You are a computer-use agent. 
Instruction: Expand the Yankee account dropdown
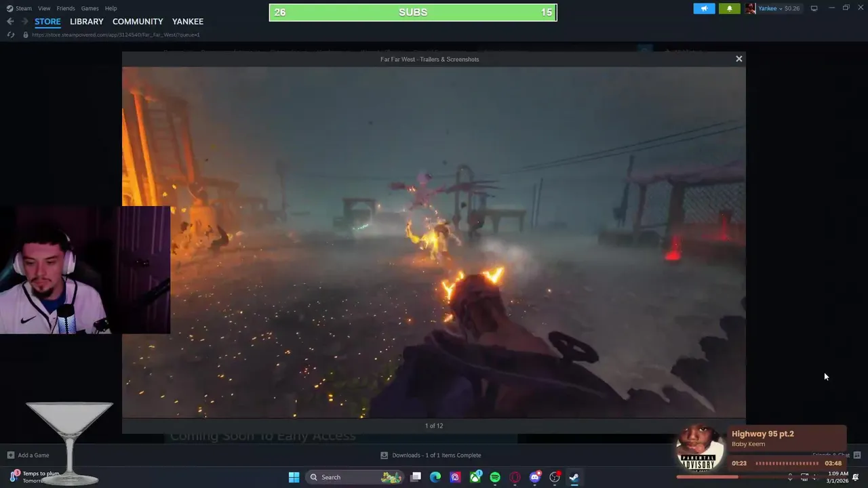click(x=780, y=8)
